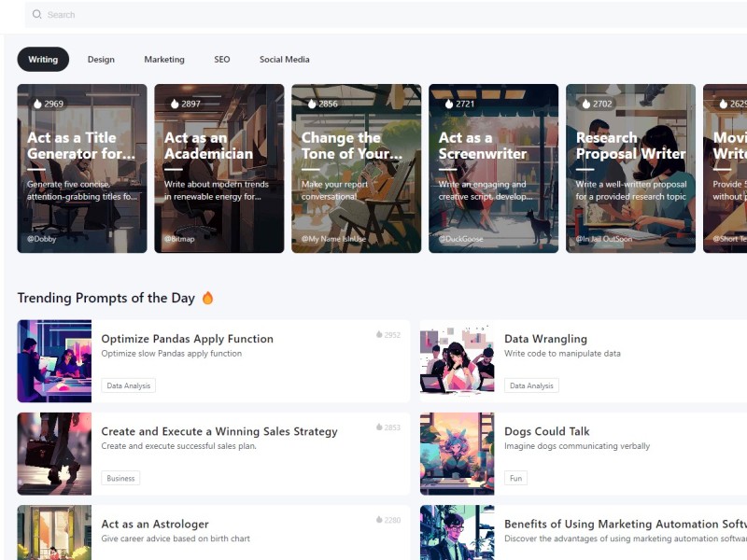This screenshot has width=747, height=560.
Task: Open the "Change the Tone of Your..." title
Action: tap(352, 146)
